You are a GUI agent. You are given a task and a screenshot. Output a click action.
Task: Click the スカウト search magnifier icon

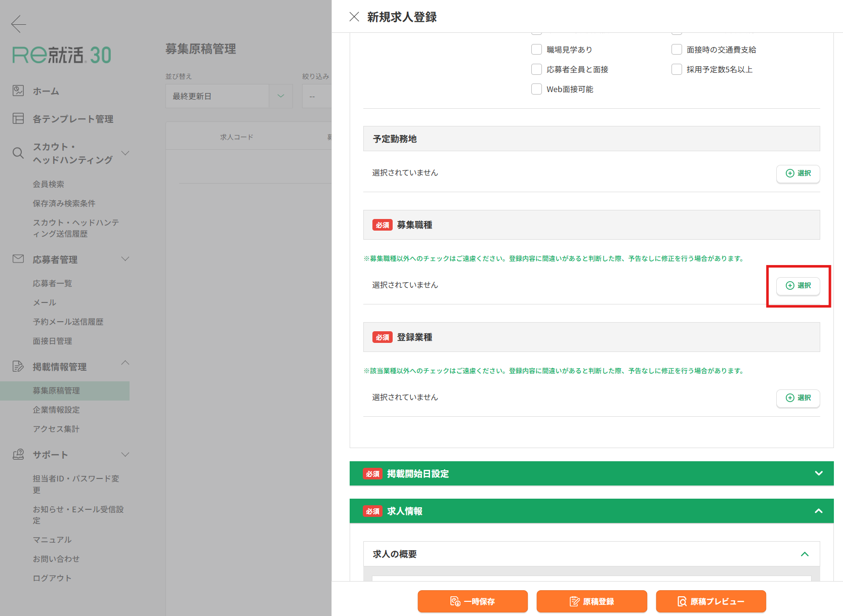pos(18,153)
